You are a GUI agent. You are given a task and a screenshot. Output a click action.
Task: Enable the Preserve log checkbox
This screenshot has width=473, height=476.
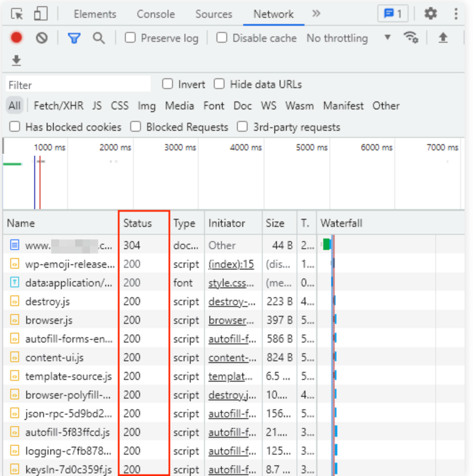click(x=130, y=38)
